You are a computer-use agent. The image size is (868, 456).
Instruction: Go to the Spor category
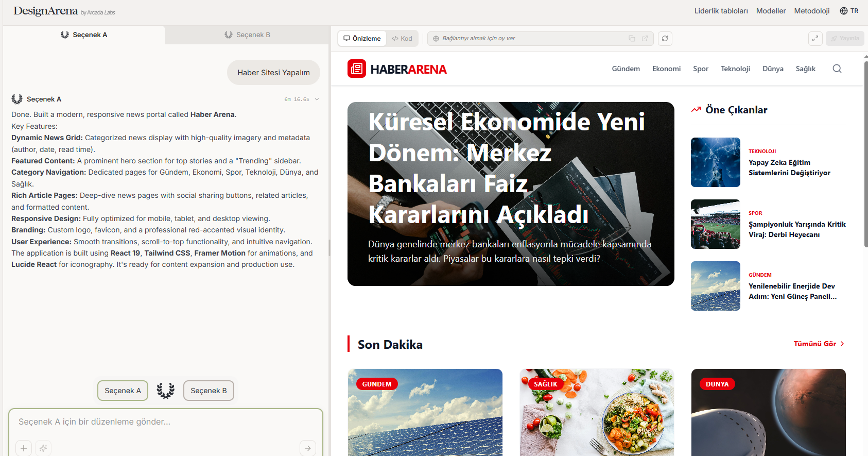tap(700, 69)
